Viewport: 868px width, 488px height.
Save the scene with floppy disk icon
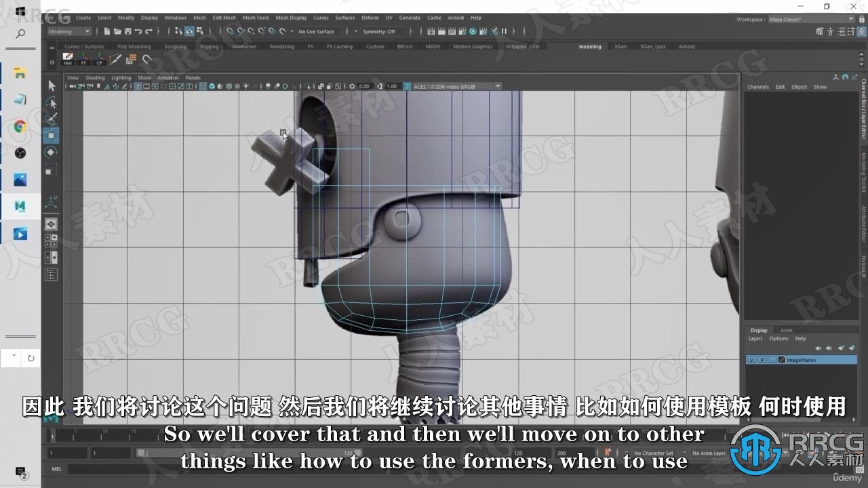point(127,31)
